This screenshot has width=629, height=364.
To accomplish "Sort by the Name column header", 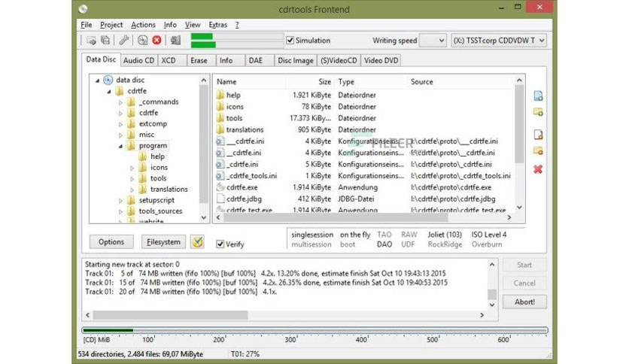I will tap(249, 82).
